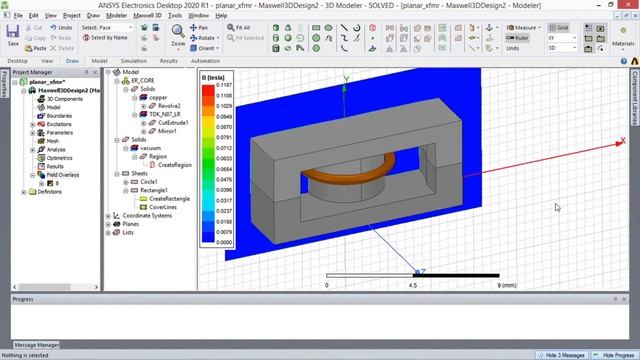Toggle Hide 3 Messages in status bar
The height and width of the screenshot is (360, 640).
[x=561, y=355]
